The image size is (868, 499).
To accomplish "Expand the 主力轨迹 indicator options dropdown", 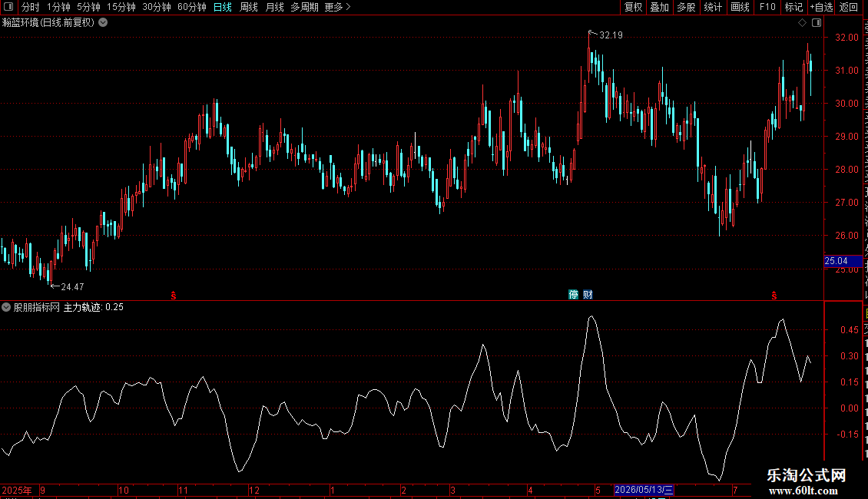I will 6,307.
